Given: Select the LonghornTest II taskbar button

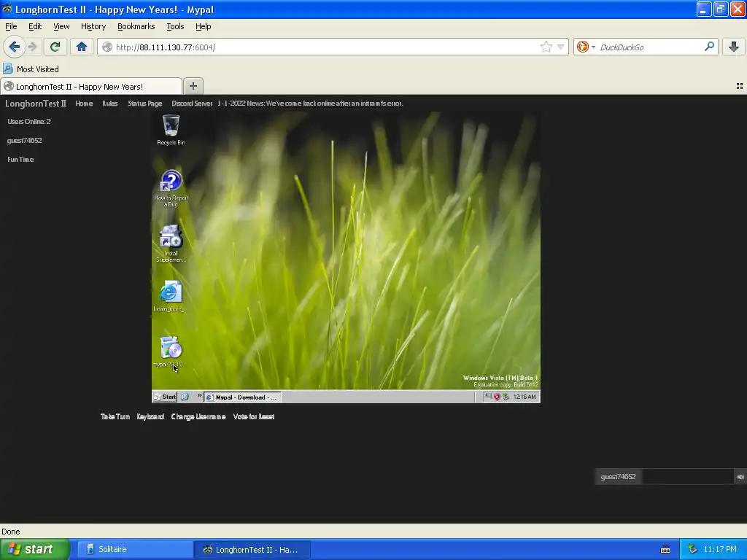Looking at the screenshot, I should (x=252, y=550).
